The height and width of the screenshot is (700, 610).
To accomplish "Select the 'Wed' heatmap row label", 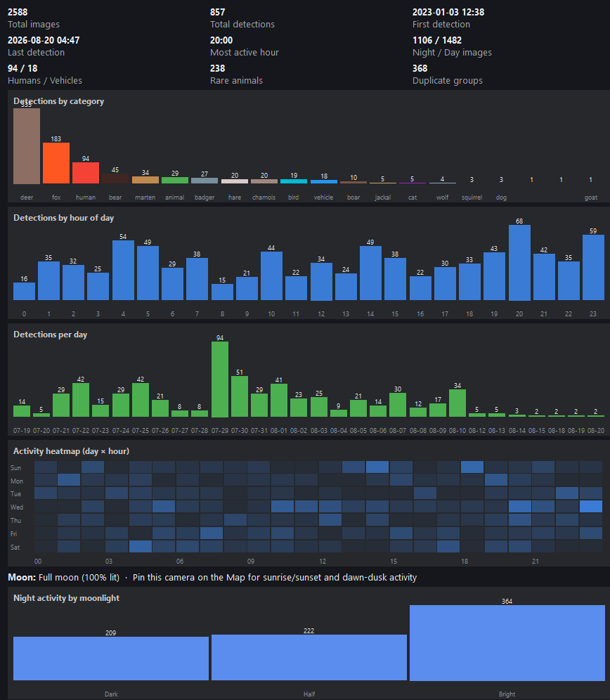I will tap(17, 507).
